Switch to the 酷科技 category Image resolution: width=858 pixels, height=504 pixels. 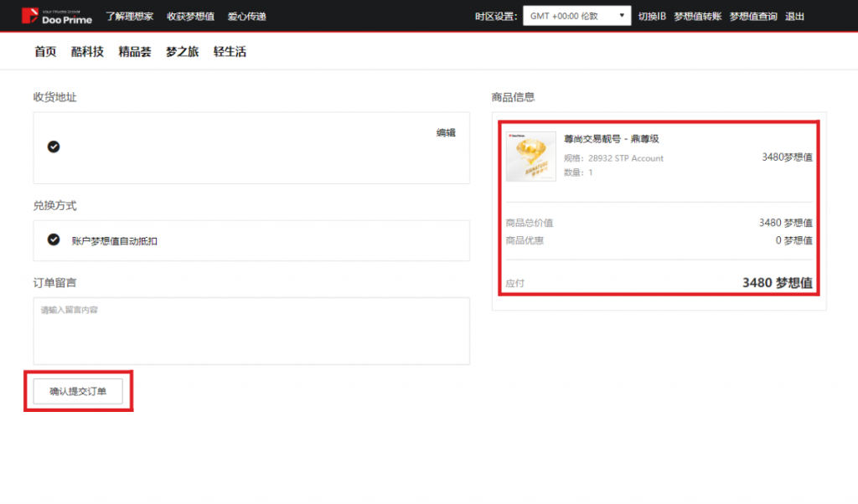point(87,52)
